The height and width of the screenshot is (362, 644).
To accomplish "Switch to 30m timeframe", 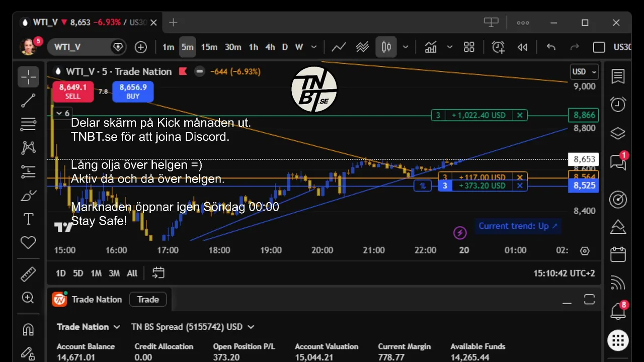I will [x=233, y=47].
